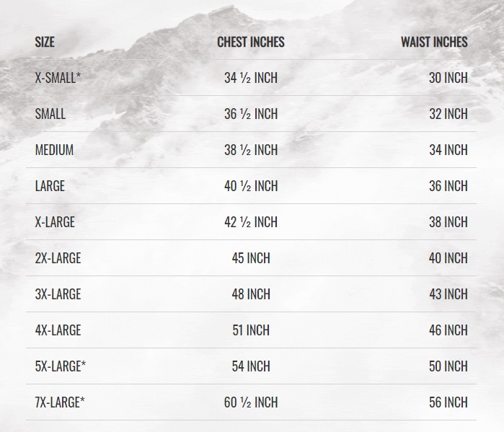Select the 3X-LARGE size label
Viewport: 504px width, 432px height.
(x=58, y=294)
